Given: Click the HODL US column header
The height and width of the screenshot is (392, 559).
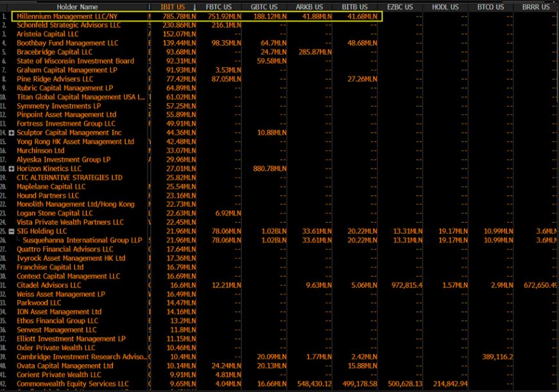Looking at the screenshot, I should (x=445, y=7).
